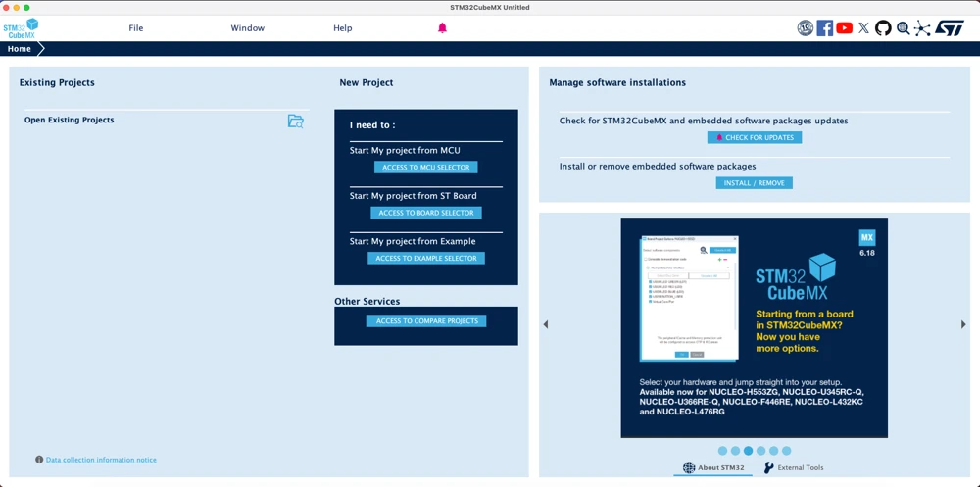Click the STM32CubeMX logo icon
This screenshot has width=980, height=487.
tap(21, 28)
